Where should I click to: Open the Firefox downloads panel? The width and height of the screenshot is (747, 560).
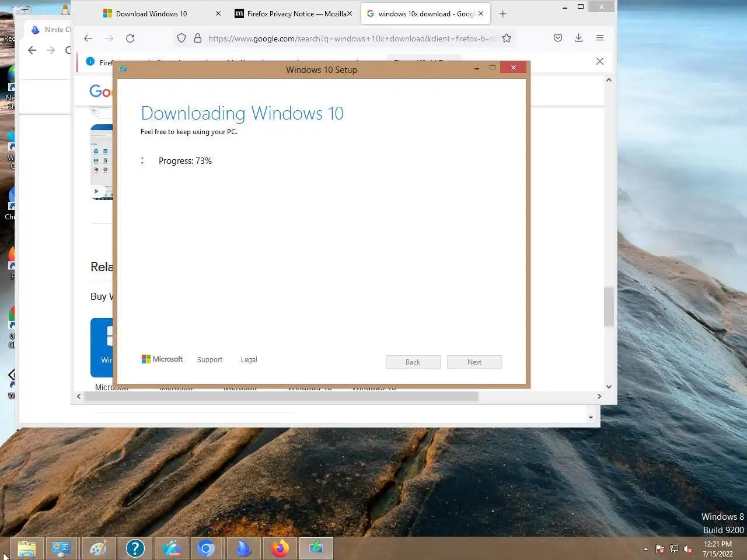[579, 38]
